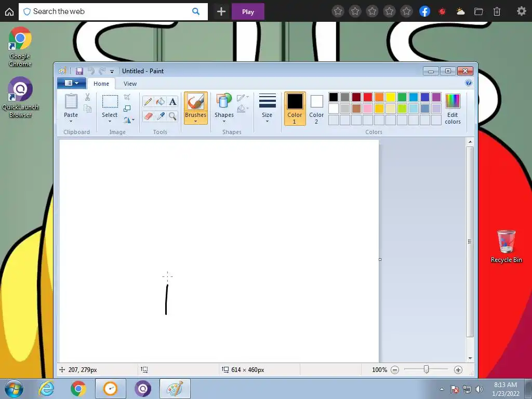Viewport: 532px width, 399px height.
Task: Click the clock in system tray
Action: click(506, 389)
